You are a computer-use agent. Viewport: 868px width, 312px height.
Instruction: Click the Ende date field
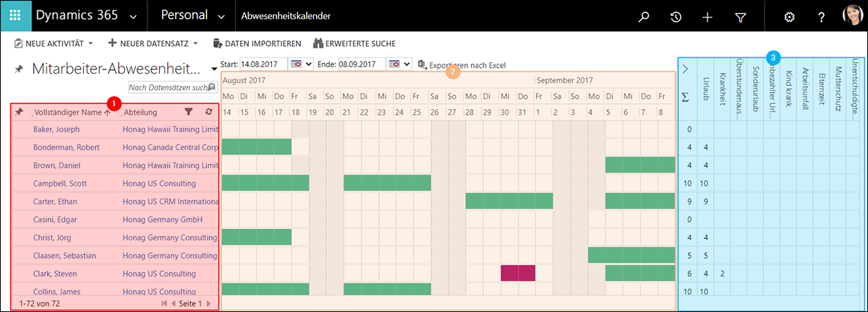pyautogui.click(x=362, y=64)
